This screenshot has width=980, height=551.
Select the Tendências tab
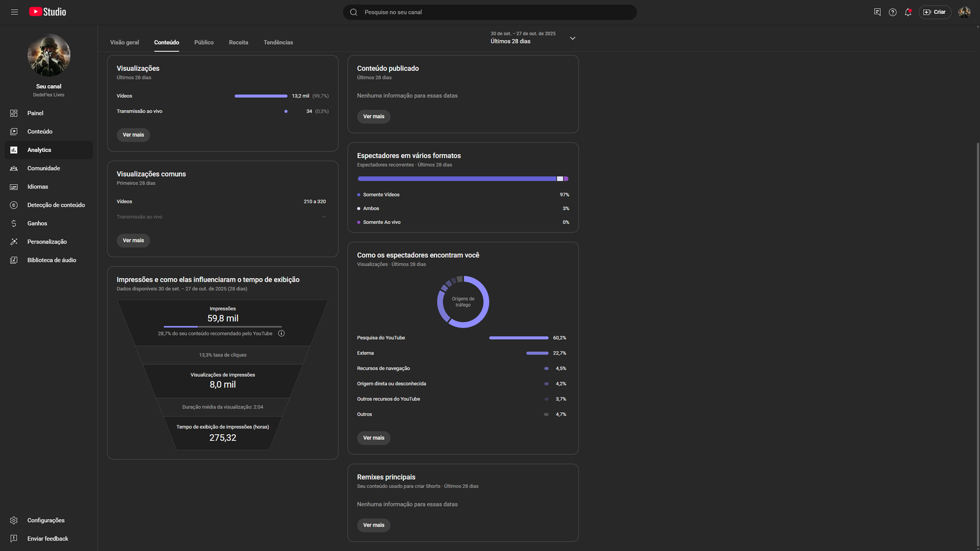278,42
